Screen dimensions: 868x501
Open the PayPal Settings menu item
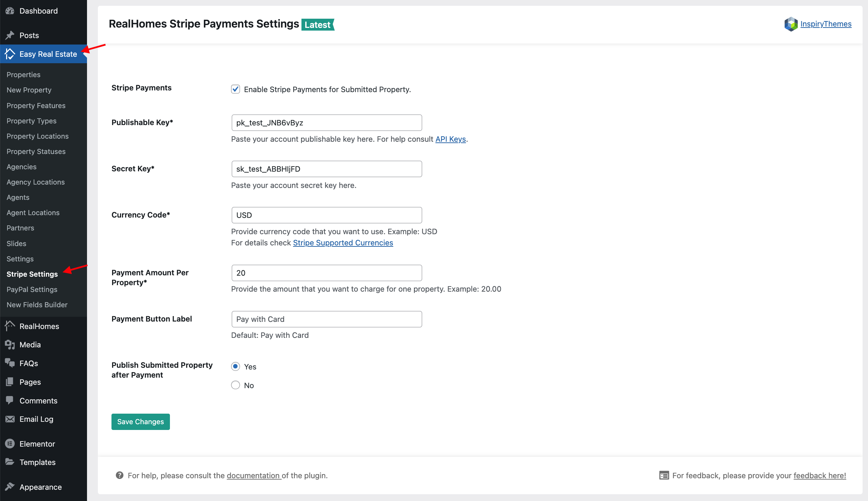pyautogui.click(x=32, y=289)
